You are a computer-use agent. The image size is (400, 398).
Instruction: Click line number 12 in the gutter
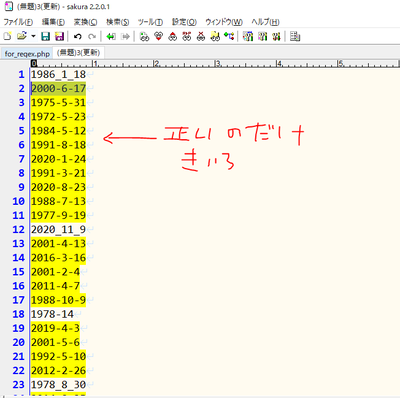click(19, 229)
